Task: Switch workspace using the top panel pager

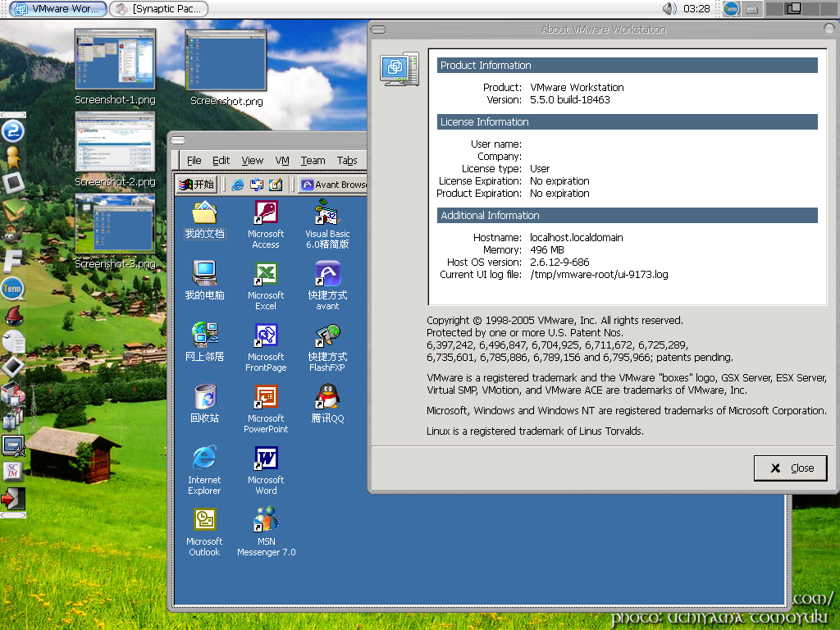Action: coord(801,8)
